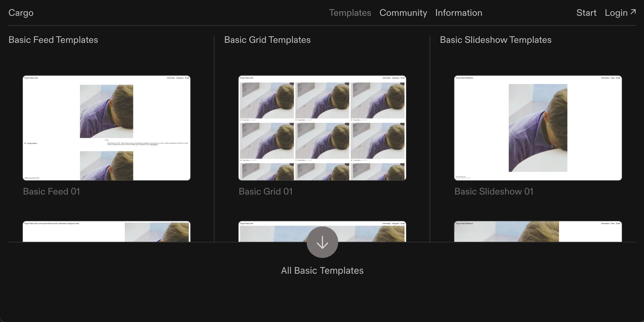
Task: Click the Basic Feed Templates heading
Action: (x=53, y=40)
